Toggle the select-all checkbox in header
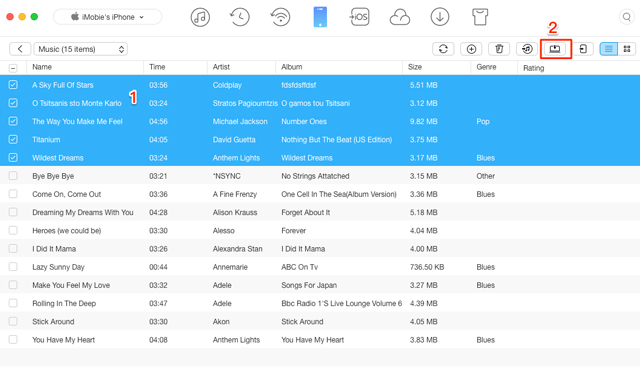This screenshot has height=384, width=640. (x=13, y=68)
